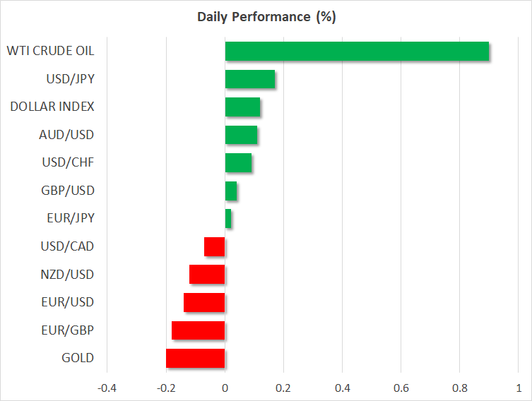Viewport: 532px width, 401px height.
Task: Click the Daily Performance (%) chart title
Action: (x=266, y=17)
